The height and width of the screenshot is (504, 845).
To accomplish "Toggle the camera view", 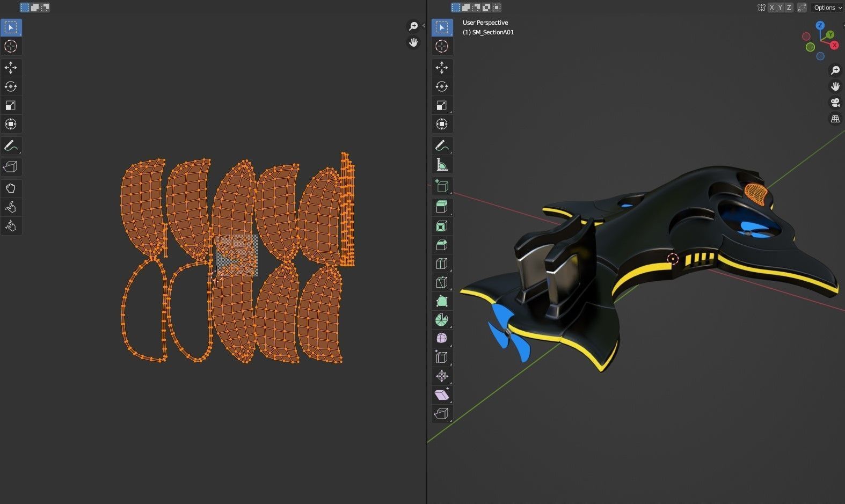I will pos(835,103).
